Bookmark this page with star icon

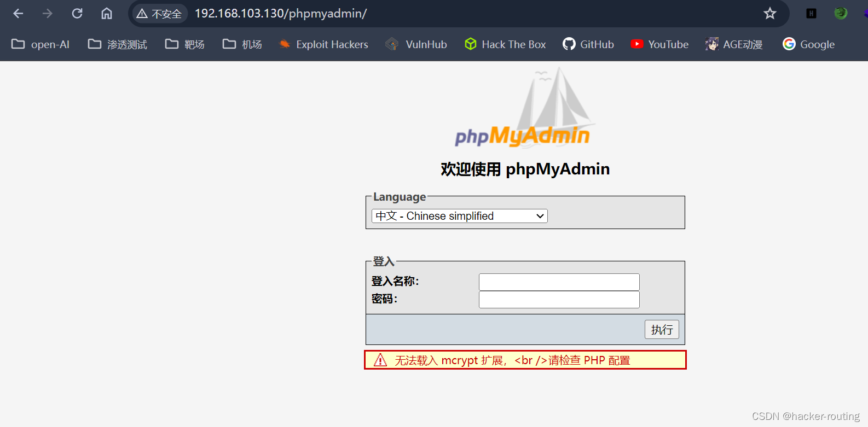click(x=770, y=13)
